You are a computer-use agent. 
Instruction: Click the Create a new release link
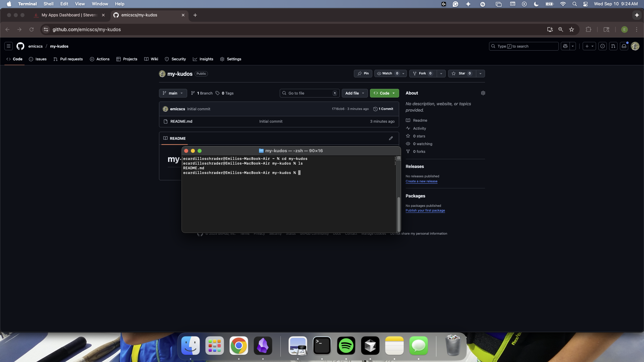point(421,181)
